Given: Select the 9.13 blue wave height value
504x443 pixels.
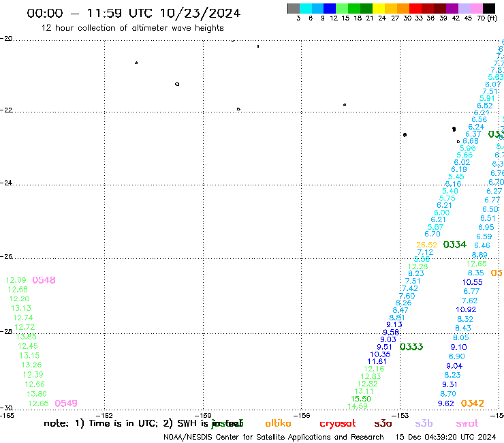Looking at the screenshot, I should 394,325.
